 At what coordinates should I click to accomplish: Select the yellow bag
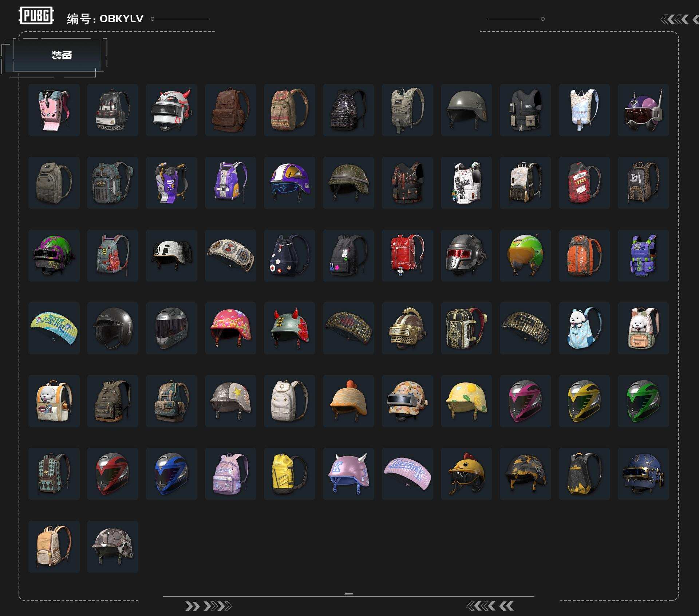(289, 474)
